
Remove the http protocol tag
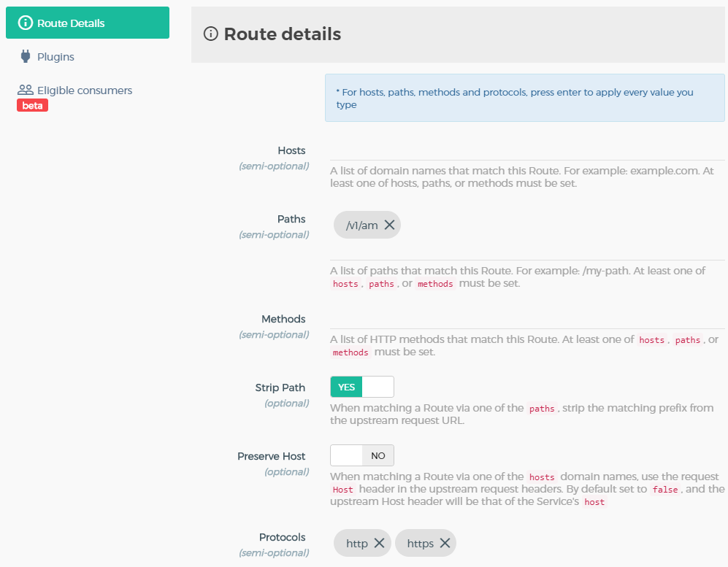tap(379, 543)
